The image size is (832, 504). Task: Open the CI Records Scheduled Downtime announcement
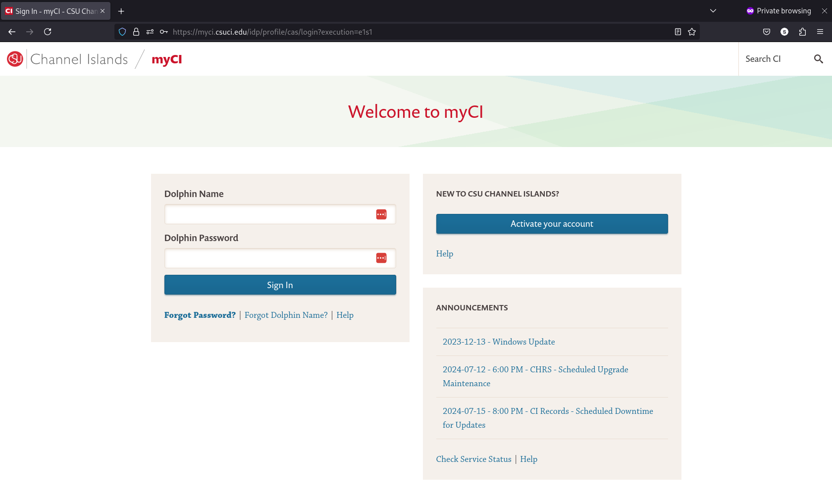click(548, 418)
